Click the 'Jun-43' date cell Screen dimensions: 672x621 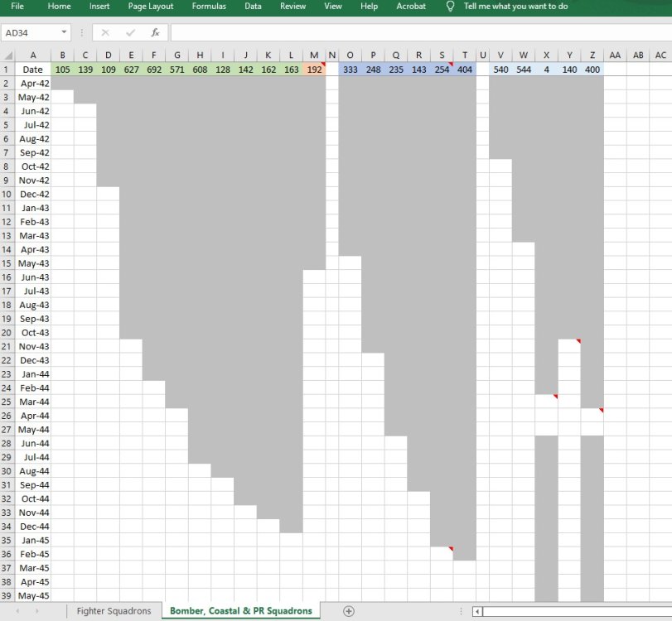point(32,277)
